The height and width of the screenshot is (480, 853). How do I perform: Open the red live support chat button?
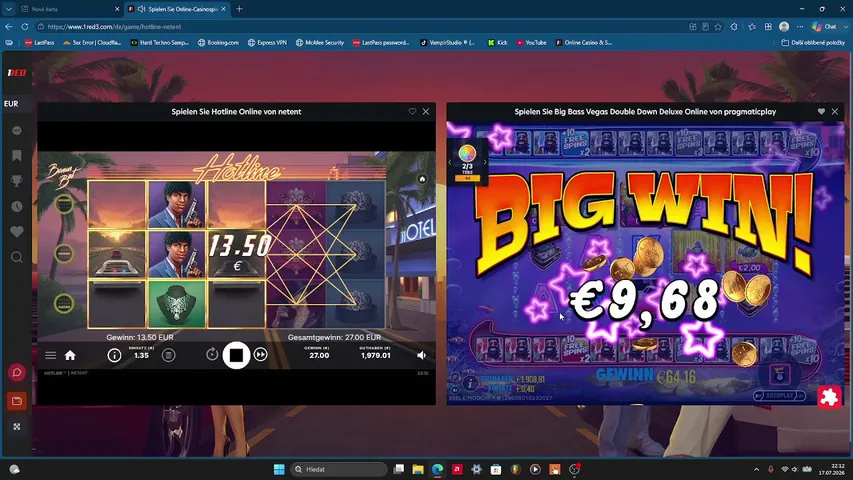17,373
